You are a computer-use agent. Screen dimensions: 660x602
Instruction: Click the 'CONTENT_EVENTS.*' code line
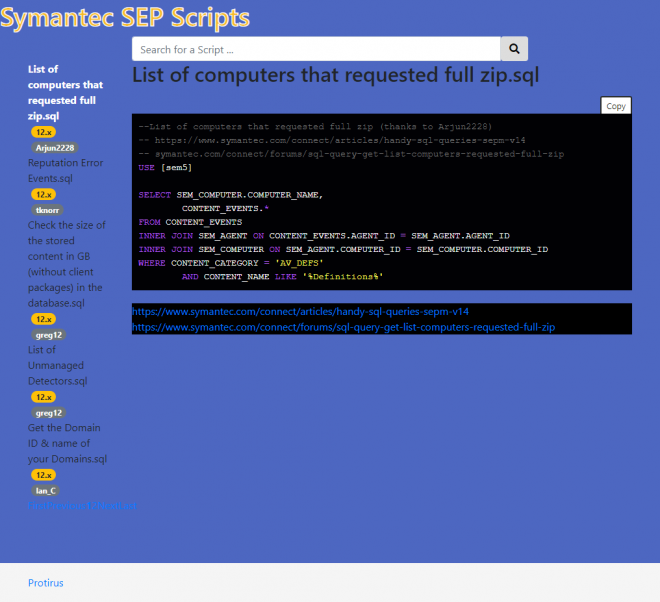[x=225, y=208]
